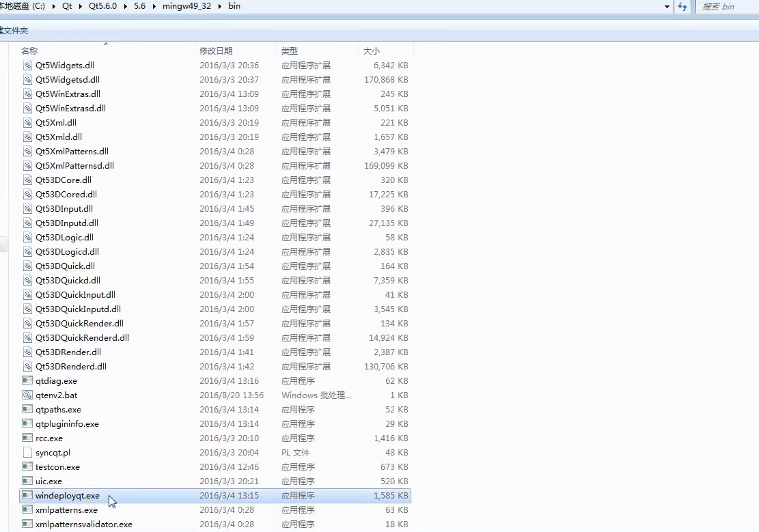The width and height of the screenshot is (759, 532).
Task: Go to 本地磁盘 (C:) in breadcrumb
Action: click(x=23, y=6)
